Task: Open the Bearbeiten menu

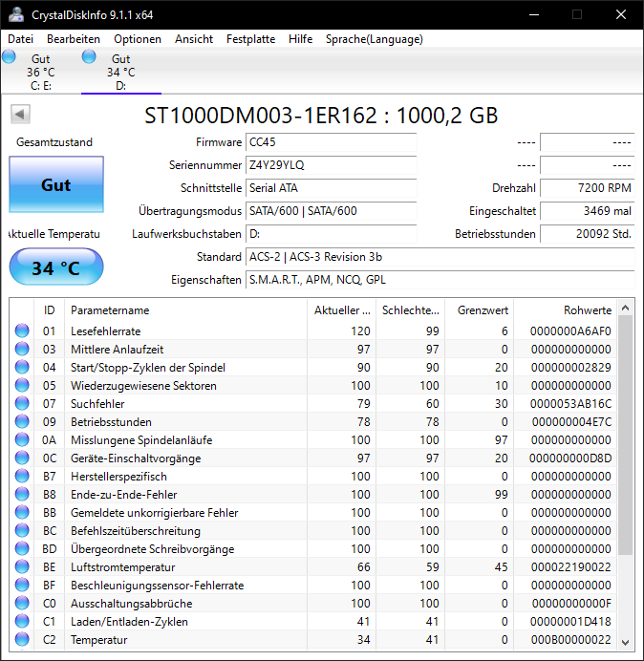Action: (74, 39)
